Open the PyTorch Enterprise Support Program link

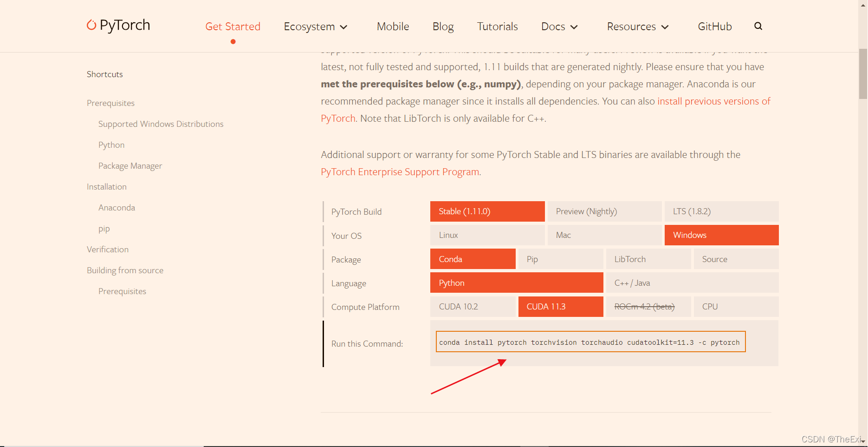pyautogui.click(x=400, y=172)
